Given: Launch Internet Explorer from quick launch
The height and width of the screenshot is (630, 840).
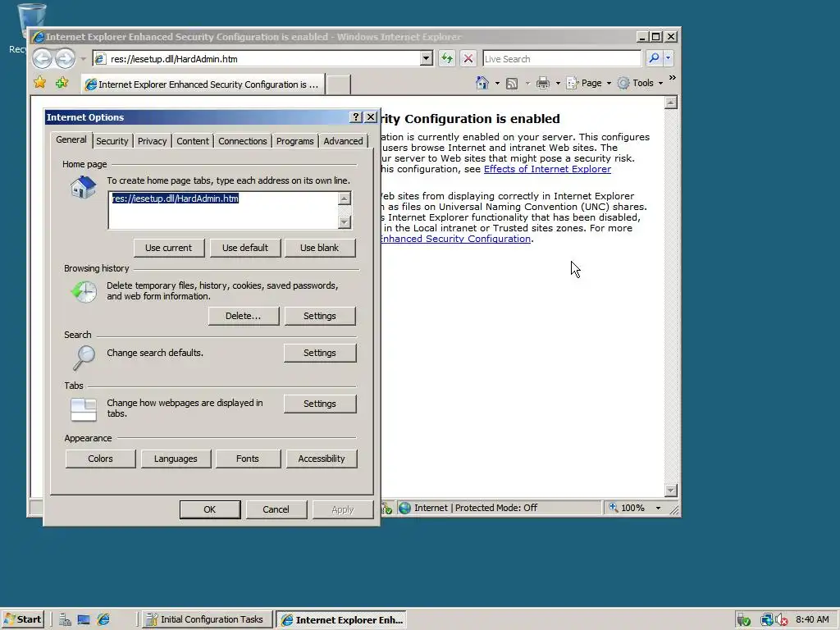Looking at the screenshot, I should (103, 620).
